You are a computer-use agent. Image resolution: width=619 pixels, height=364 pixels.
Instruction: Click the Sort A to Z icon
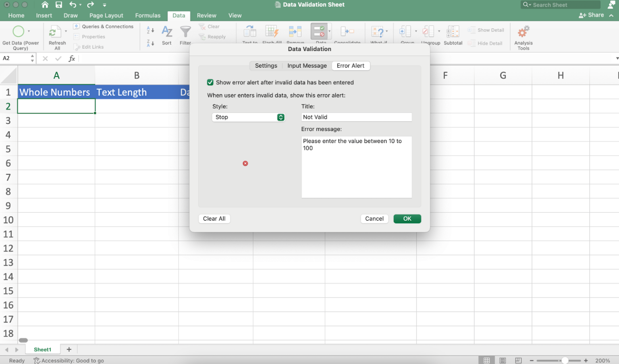click(x=150, y=30)
